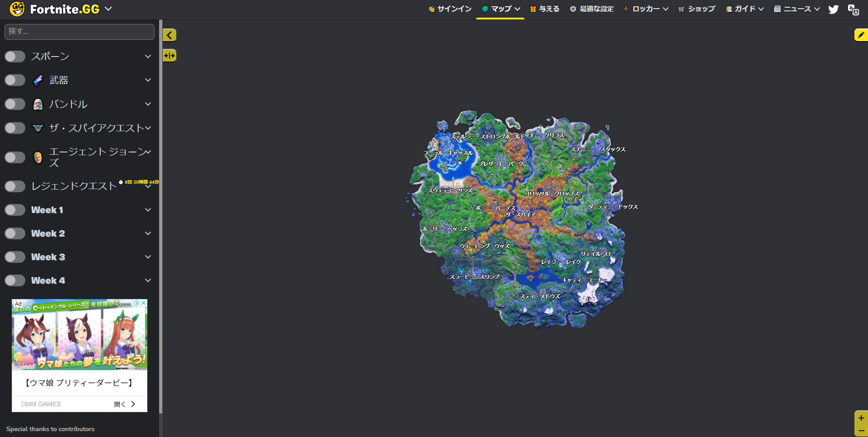Click the 武器 weapon gun icon

click(x=38, y=81)
